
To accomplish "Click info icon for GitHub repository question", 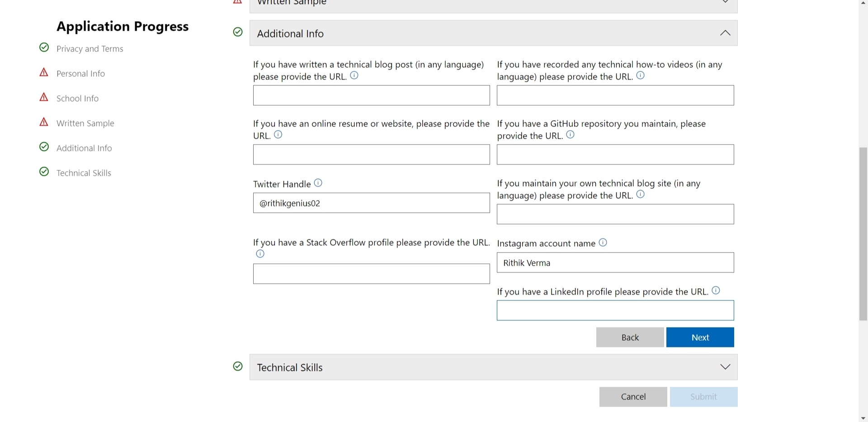I will click(570, 135).
